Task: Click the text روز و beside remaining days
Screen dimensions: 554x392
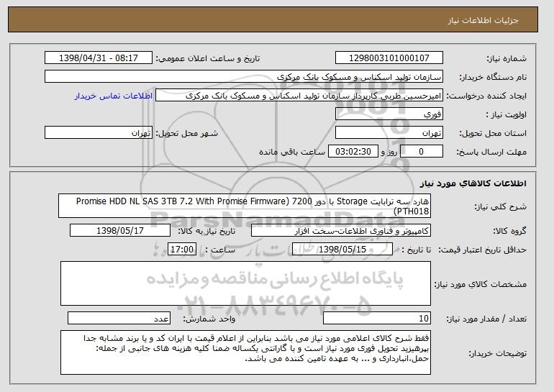Action: [x=389, y=152]
